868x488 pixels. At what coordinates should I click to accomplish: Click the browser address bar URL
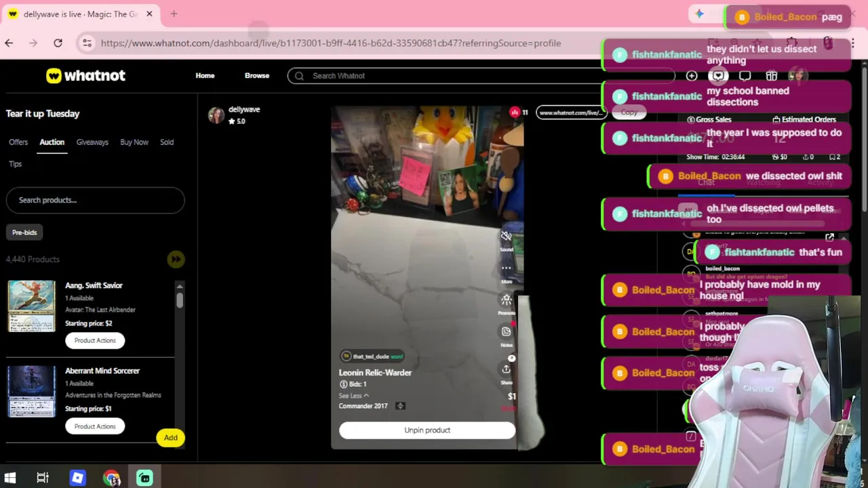[x=331, y=43]
